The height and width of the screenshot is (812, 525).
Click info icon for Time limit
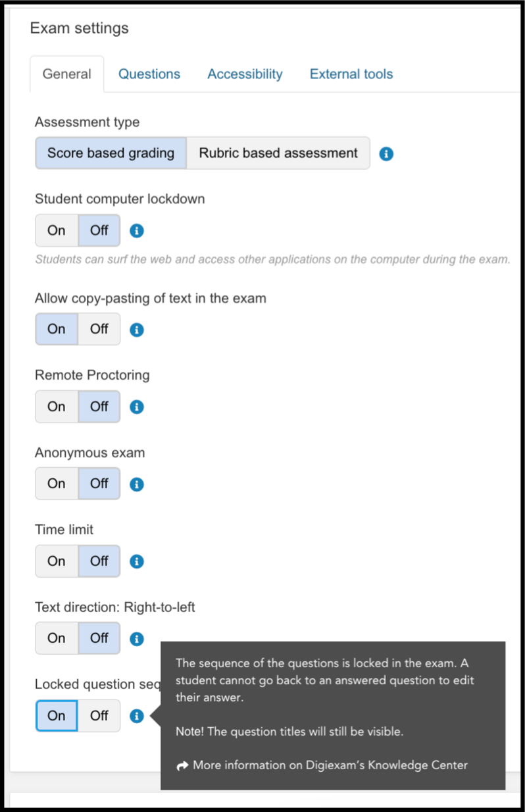[x=137, y=562]
